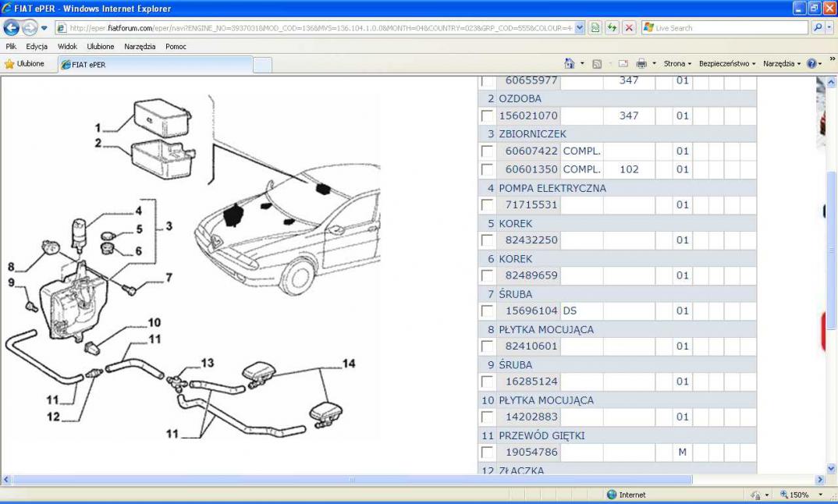
Task: Open the Print options dropdown arrow
Action: pyautogui.click(x=654, y=64)
